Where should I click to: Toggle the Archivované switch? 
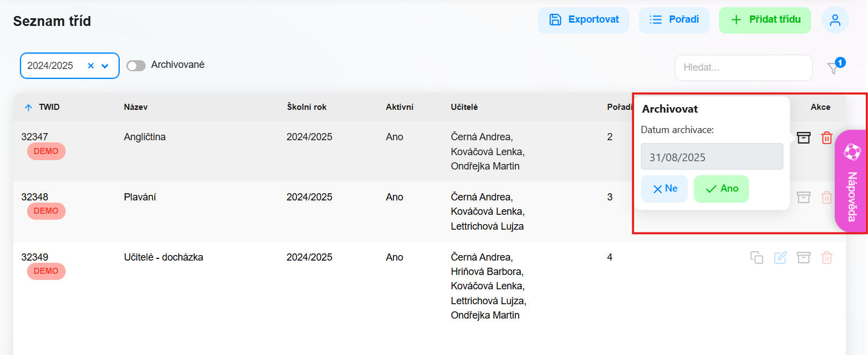136,66
